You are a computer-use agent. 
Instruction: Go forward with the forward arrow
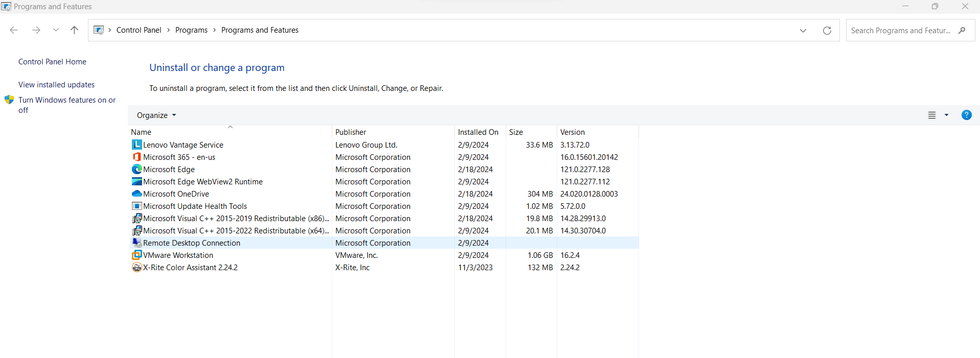click(36, 30)
